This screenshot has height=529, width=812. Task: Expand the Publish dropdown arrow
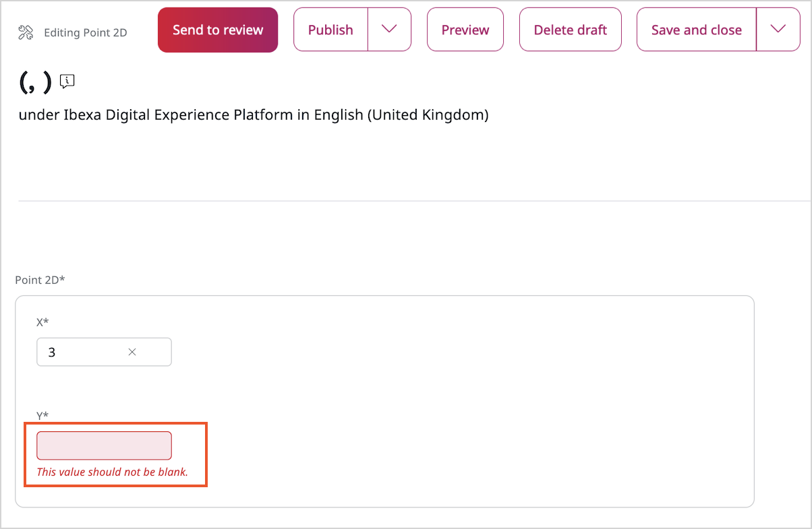point(389,30)
